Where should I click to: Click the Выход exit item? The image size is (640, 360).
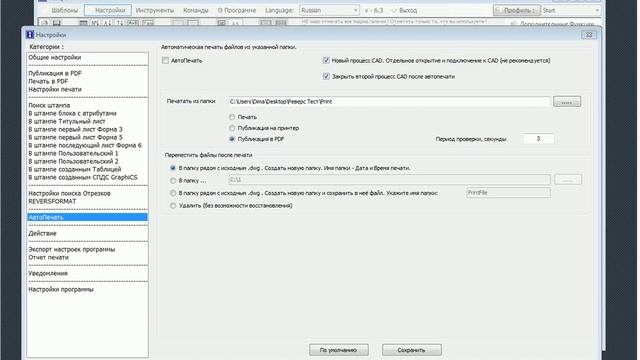(404, 10)
